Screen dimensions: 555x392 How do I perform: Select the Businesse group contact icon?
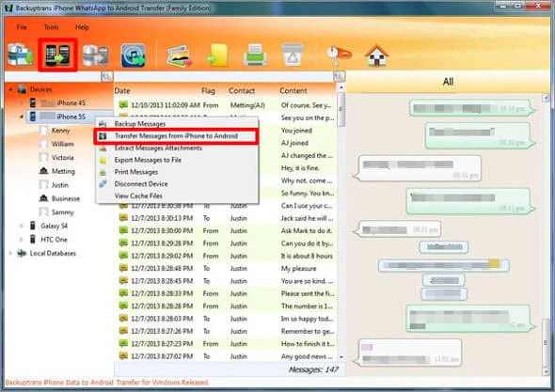click(43, 198)
